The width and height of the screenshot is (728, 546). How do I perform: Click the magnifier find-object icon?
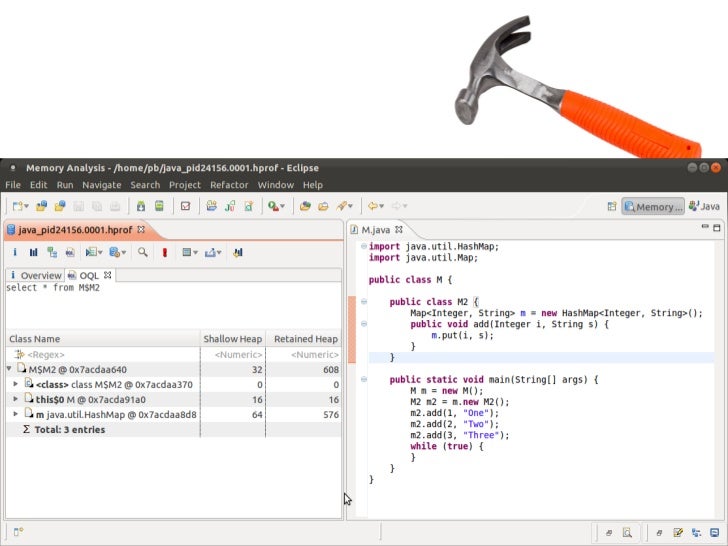click(143, 253)
